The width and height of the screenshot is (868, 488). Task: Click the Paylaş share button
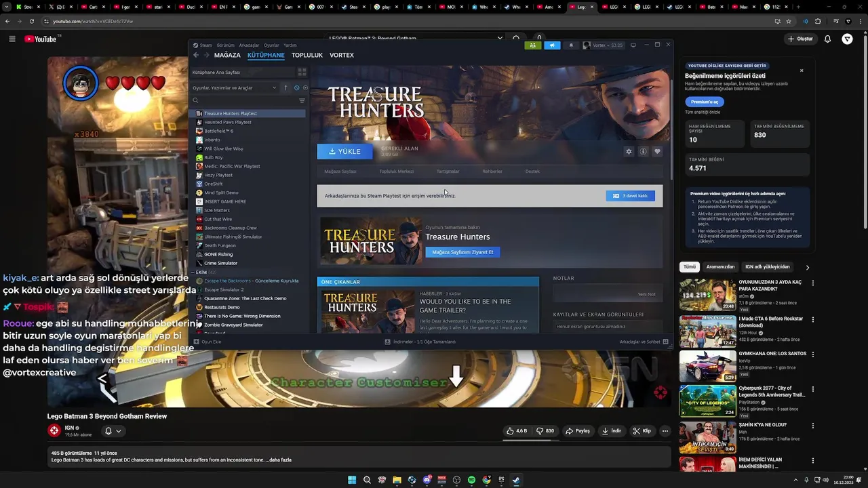point(578,430)
